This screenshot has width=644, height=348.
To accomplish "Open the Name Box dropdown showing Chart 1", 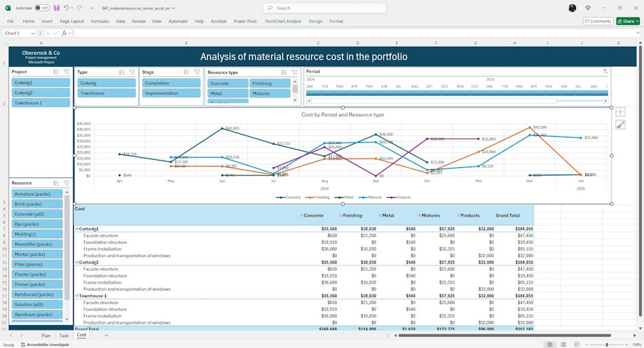I will click(33, 33).
